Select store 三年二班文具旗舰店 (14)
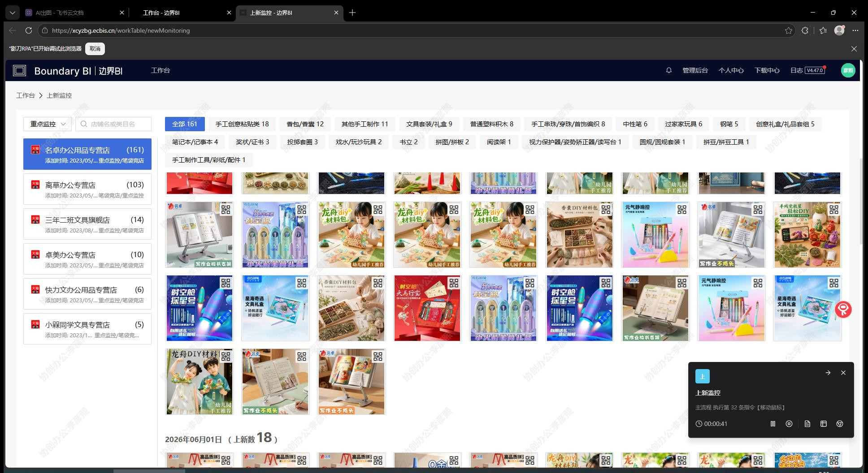The image size is (868, 473). point(87,224)
